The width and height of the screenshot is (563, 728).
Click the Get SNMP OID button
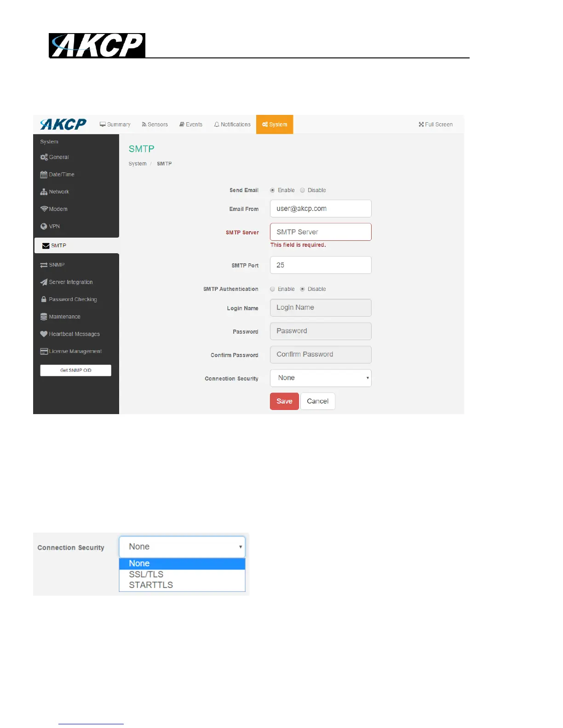coord(76,370)
